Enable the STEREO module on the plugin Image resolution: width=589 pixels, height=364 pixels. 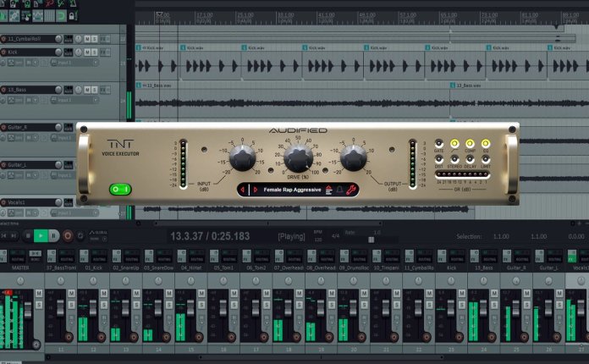point(454,159)
